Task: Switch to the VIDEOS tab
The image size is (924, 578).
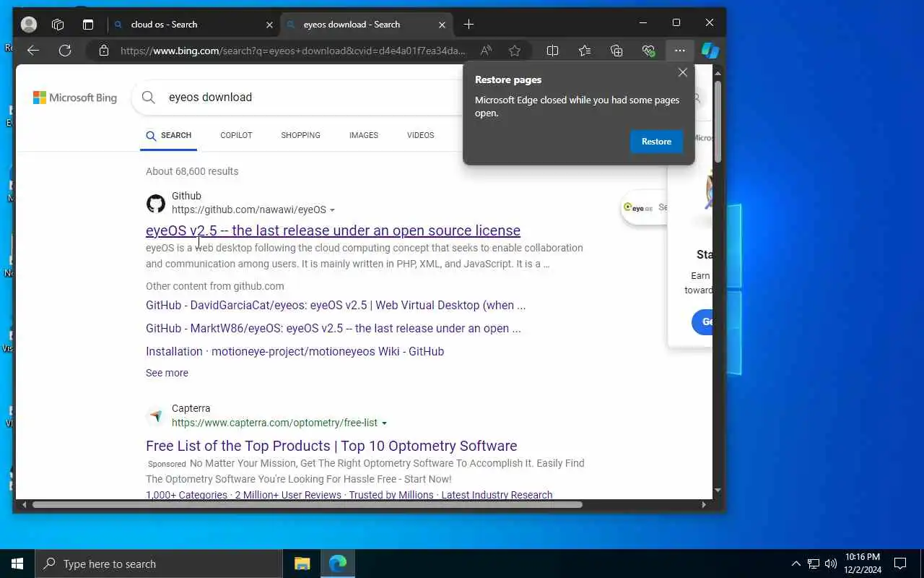Action: (x=420, y=135)
